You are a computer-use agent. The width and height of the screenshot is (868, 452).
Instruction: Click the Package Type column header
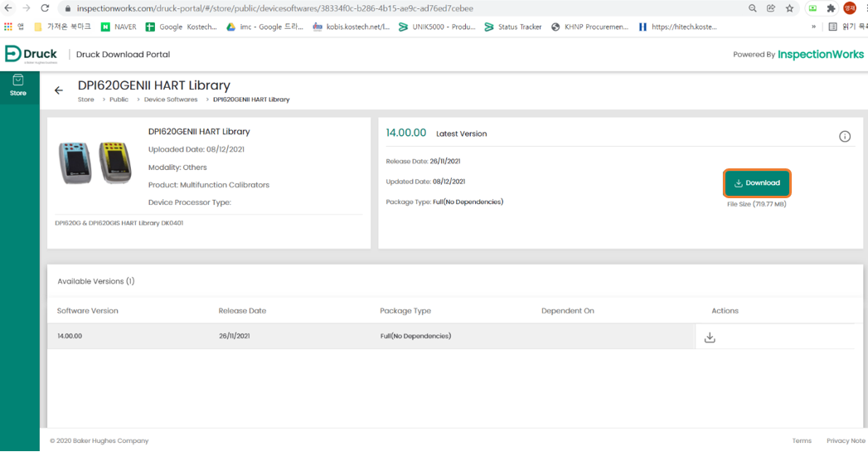(405, 311)
